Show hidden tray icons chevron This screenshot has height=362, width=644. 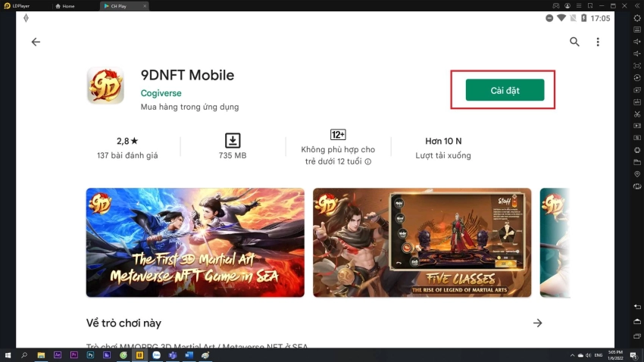(x=572, y=355)
